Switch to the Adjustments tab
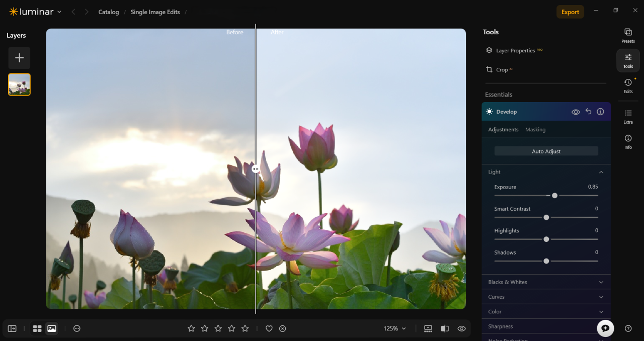 (x=503, y=130)
